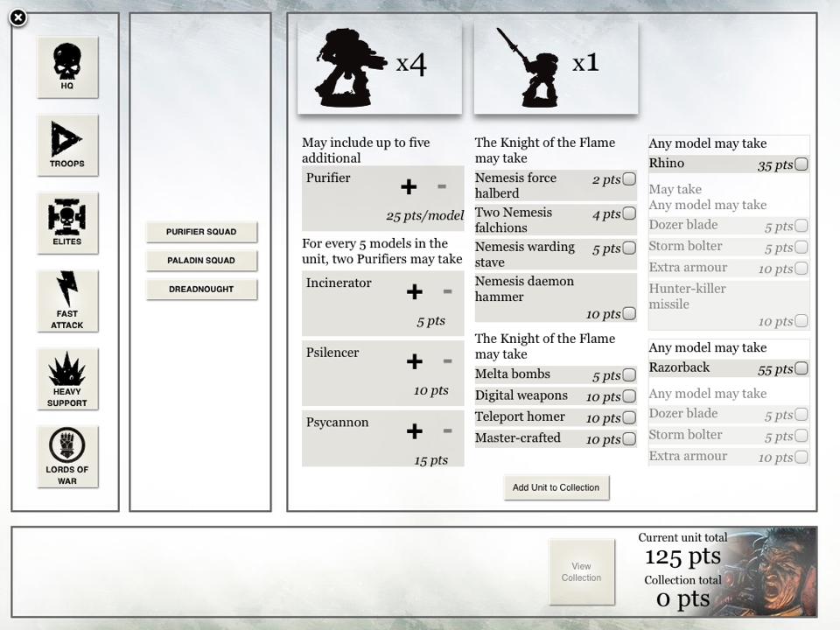The height and width of the screenshot is (630, 840).
Task: Open the Troops category
Action: (x=67, y=144)
